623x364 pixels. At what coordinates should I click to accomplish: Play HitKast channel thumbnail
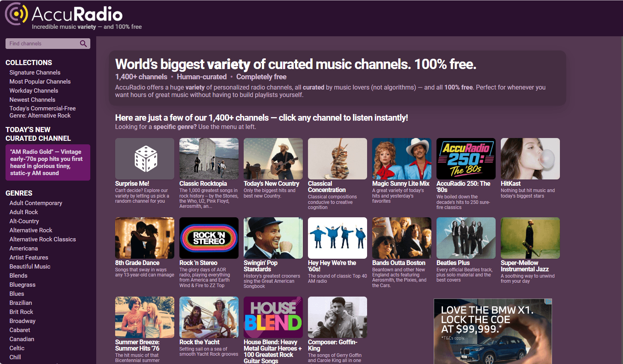[530, 159]
